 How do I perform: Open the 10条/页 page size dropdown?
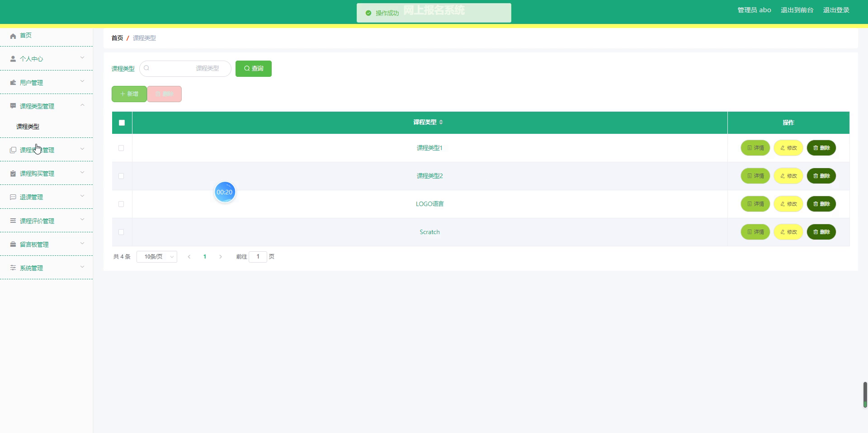click(x=157, y=257)
